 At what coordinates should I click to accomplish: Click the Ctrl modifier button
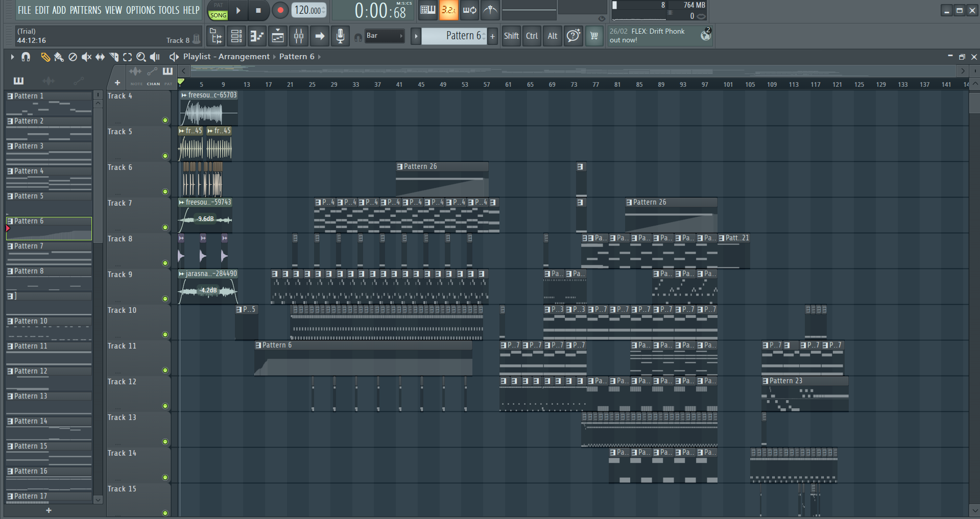coord(532,36)
